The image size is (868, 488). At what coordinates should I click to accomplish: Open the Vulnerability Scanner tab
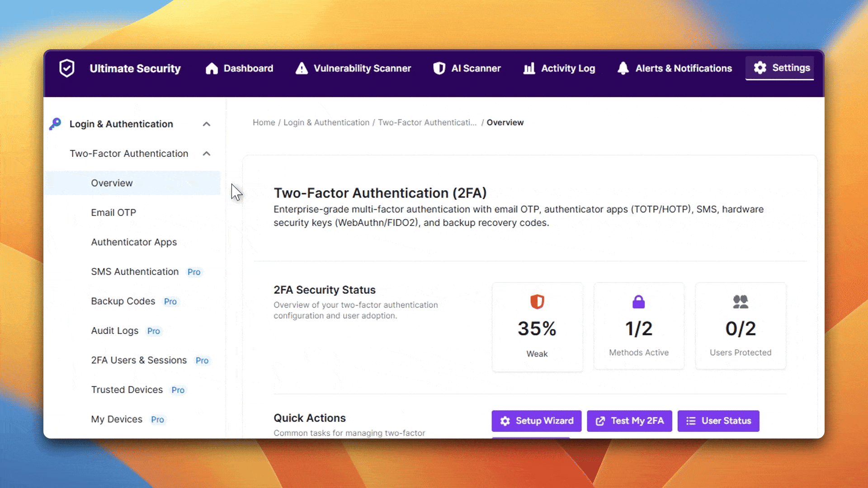pos(353,68)
